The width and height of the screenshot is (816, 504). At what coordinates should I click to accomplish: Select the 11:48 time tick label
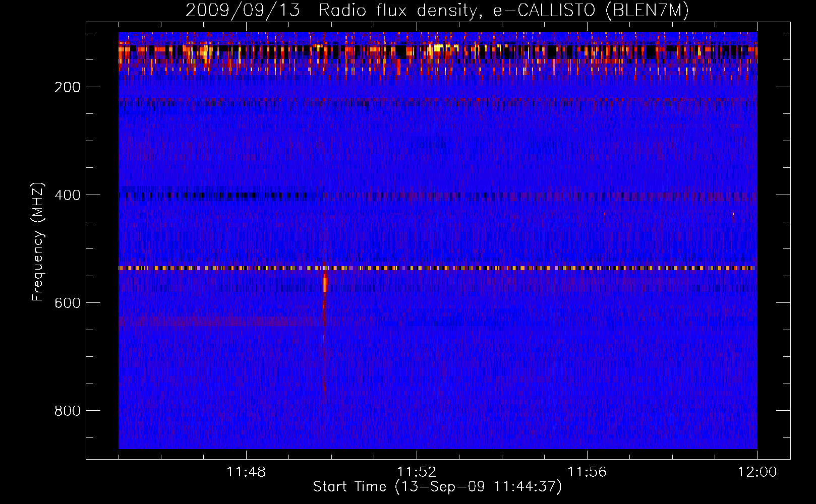[x=246, y=472]
